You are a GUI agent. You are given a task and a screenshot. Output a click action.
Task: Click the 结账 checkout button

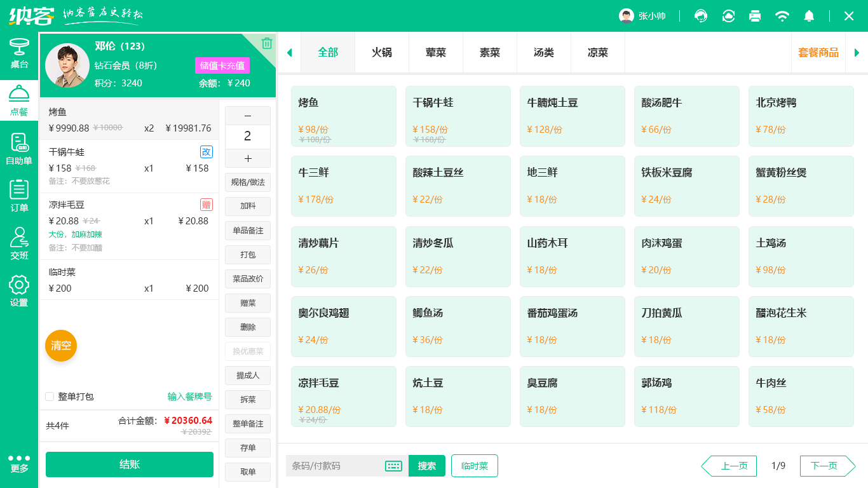click(x=129, y=464)
